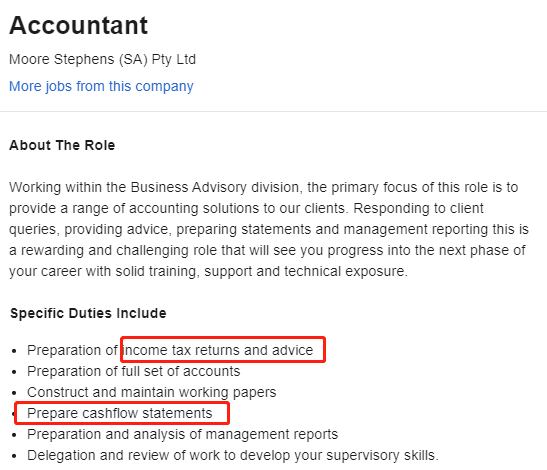Select the Moore Stephens (SA) Pty Ltd company name

pos(102,59)
